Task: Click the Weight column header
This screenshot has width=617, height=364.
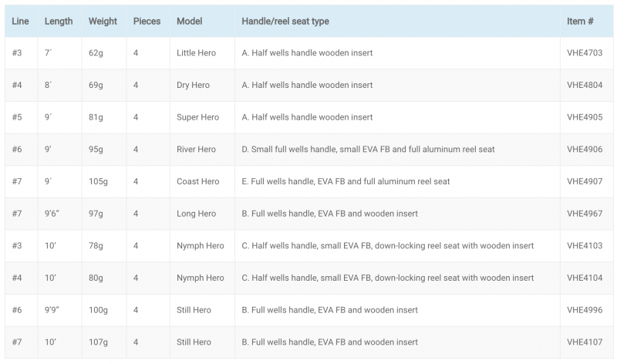Action: [x=103, y=22]
